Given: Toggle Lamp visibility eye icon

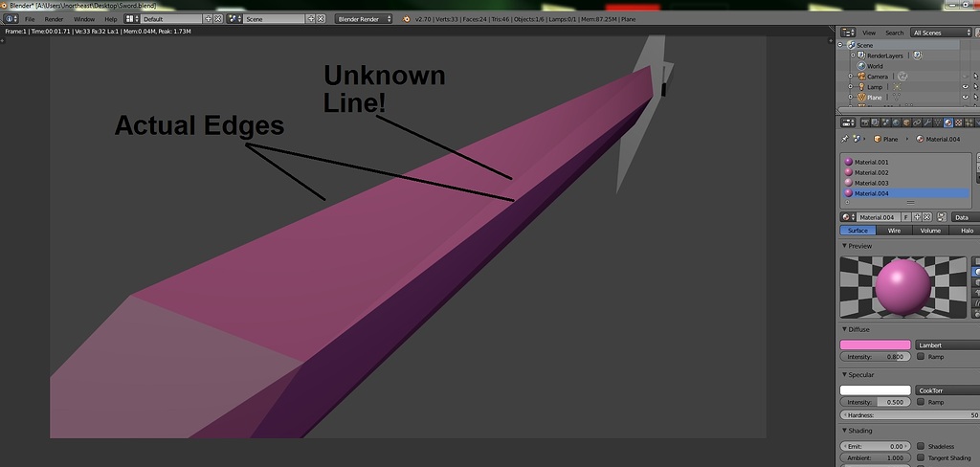Looking at the screenshot, I should (x=965, y=86).
